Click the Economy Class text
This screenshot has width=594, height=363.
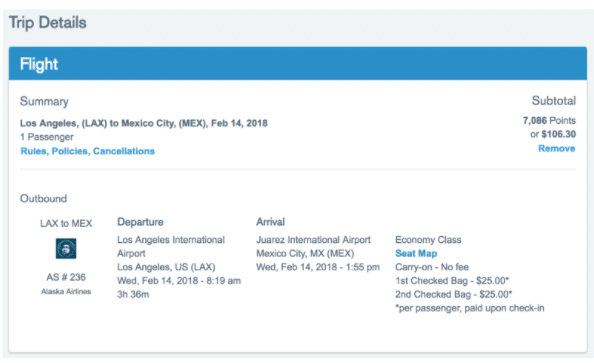tap(428, 240)
